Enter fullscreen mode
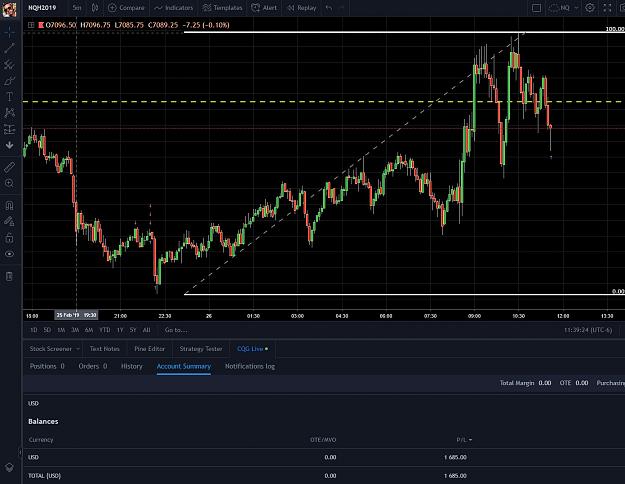The height and width of the screenshot is (484, 625). point(607,8)
